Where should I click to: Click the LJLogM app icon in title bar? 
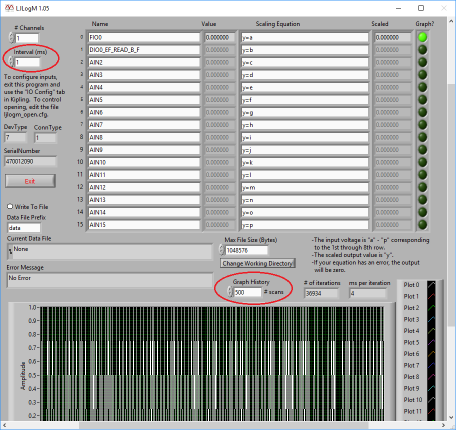(9, 8)
